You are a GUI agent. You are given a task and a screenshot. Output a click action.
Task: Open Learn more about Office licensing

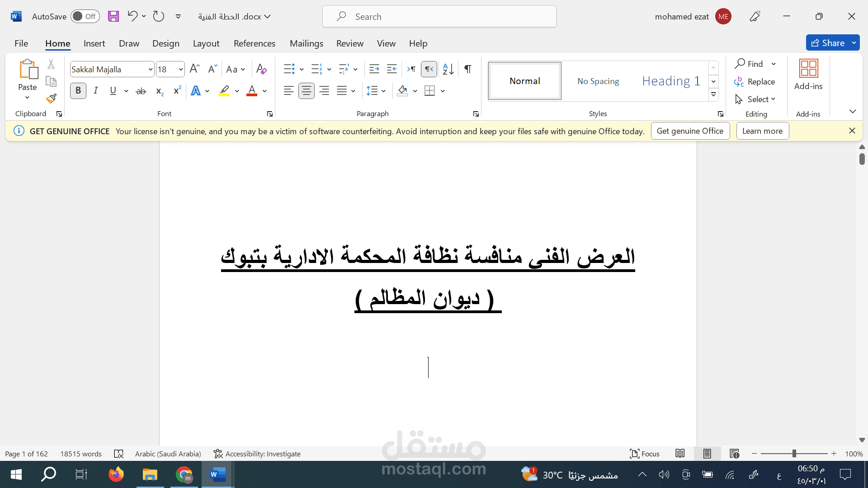click(762, 131)
